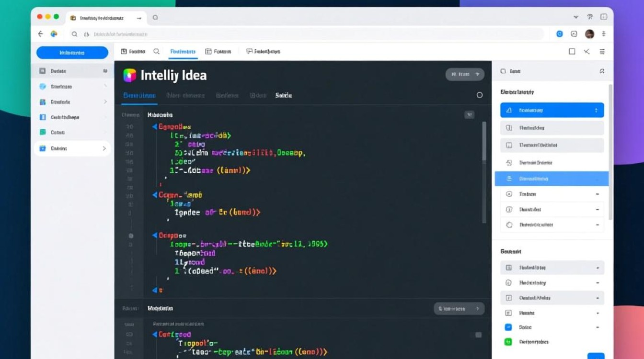Image resolution: width=644 pixels, height=359 pixels.
Task: Click the Wi-Fi icon in the title bar
Action: coord(590,17)
